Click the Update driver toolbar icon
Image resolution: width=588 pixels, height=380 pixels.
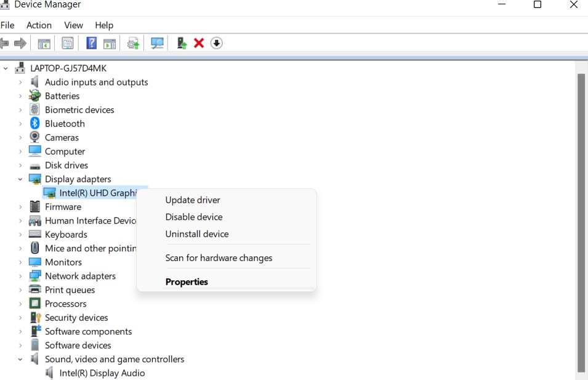tap(182, 43)
